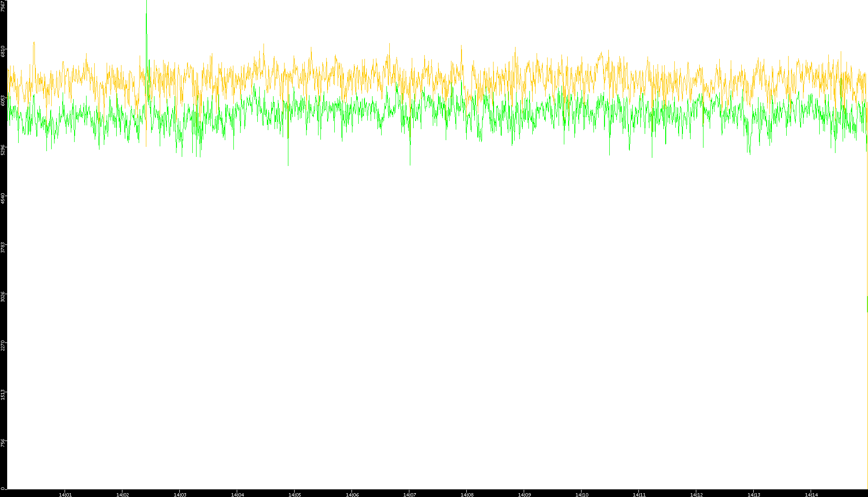Click the 14:03 time axis label

pos(180,494)
